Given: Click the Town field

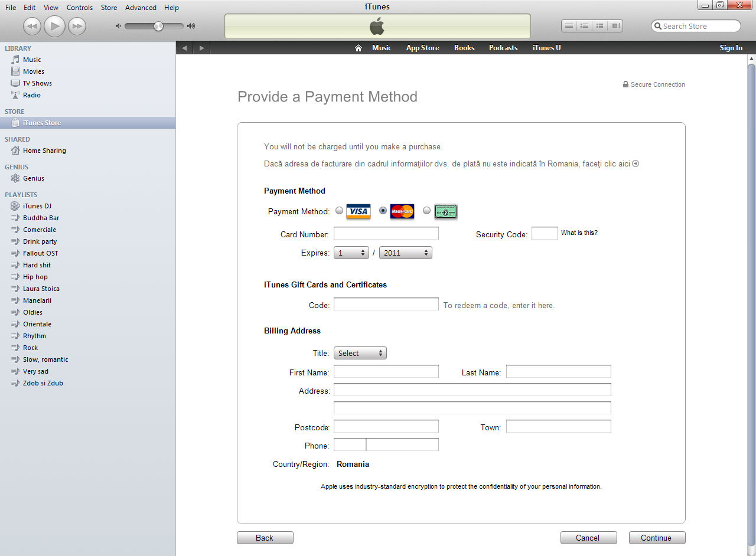Looking at the screenshot, I should point(559,426).
